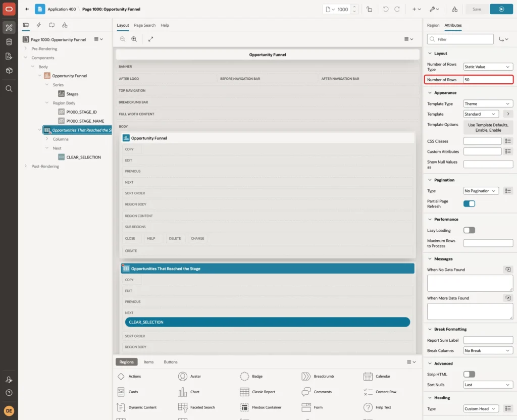Switch to Attributes property tab

click(453, 25)
